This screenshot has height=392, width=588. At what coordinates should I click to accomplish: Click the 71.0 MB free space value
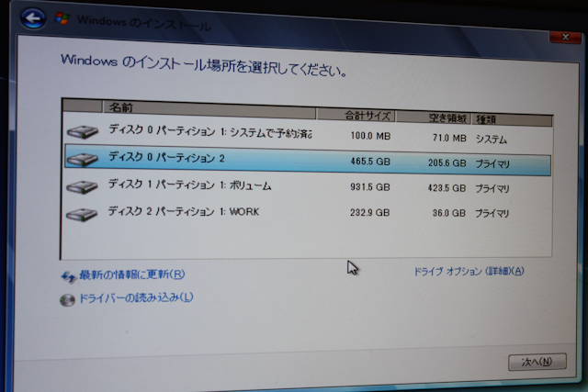click(449, 138)
